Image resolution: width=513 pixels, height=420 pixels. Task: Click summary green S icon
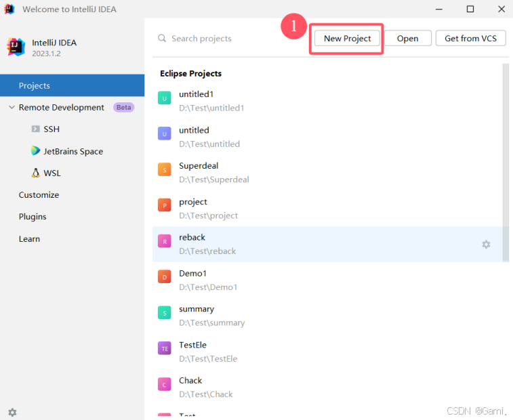coord(164,313)
